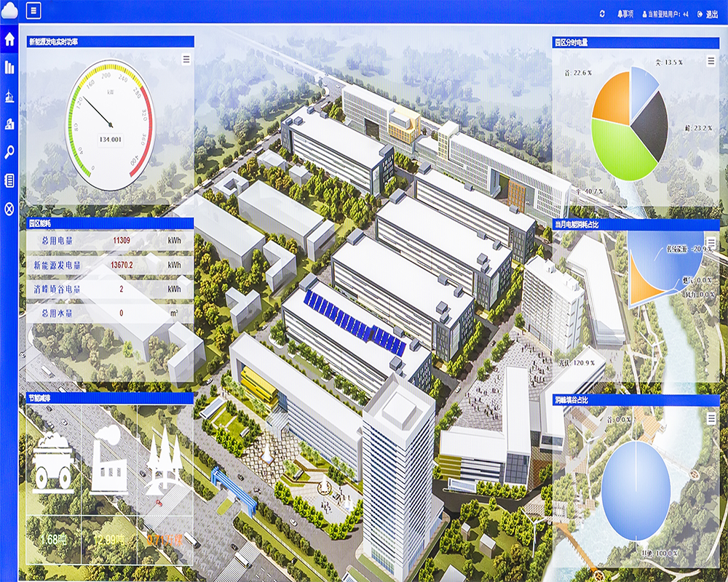Click the gauge needle pivot
The image size is (728, 582).
pos(111,124)
